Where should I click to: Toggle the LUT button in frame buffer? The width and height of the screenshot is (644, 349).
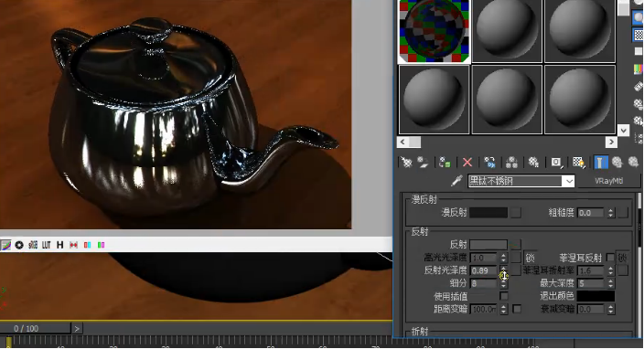(46, 245)
